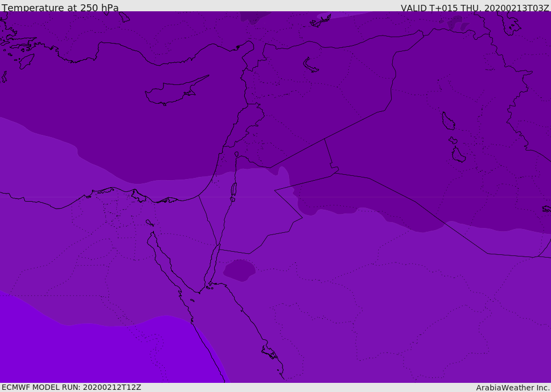Image resolution: width=551 pixels, height=392 pixels.
Task: Click the "Temperature at 250 hPa" title
Action: pyautogui.click(x=60, y=8)
